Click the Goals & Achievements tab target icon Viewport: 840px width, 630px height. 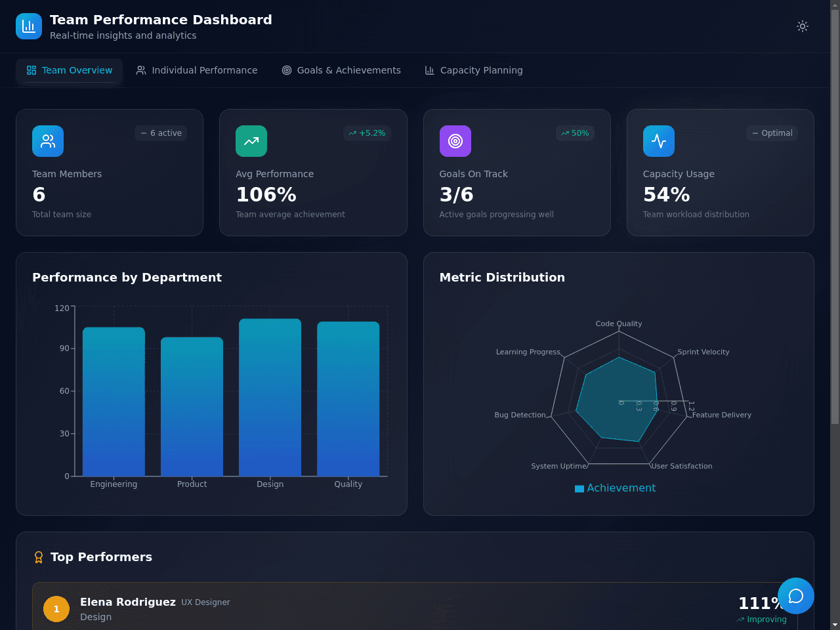click(287, 70)
